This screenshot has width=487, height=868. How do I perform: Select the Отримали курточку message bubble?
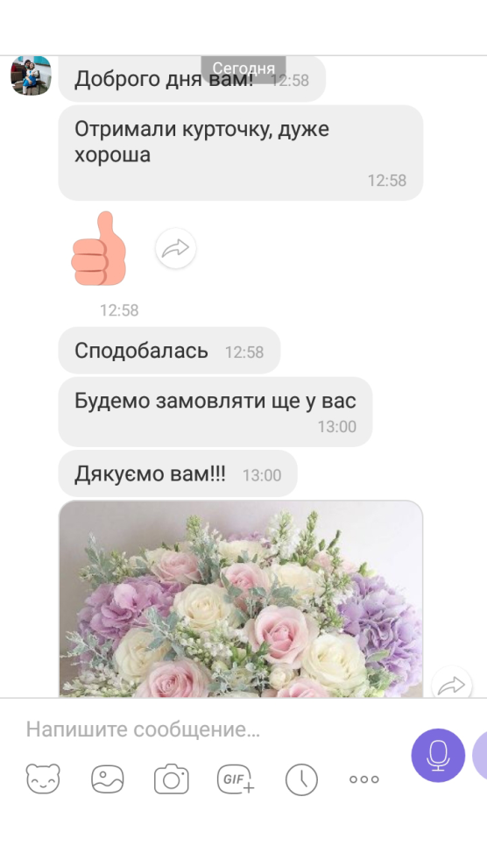pos(241,153)
